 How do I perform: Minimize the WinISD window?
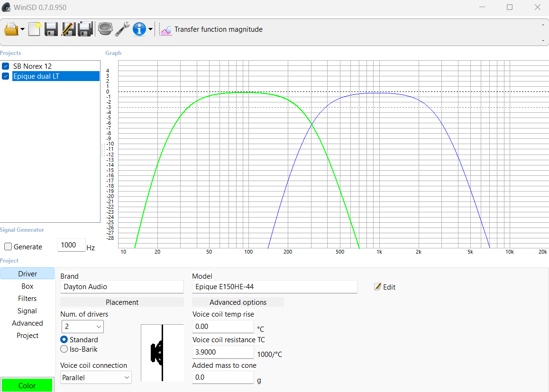482,7
